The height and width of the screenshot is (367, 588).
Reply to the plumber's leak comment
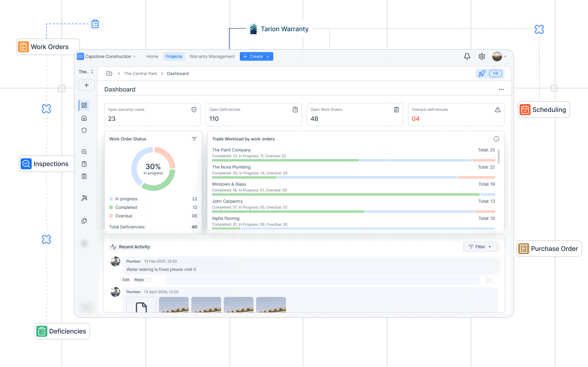[139, 279]
